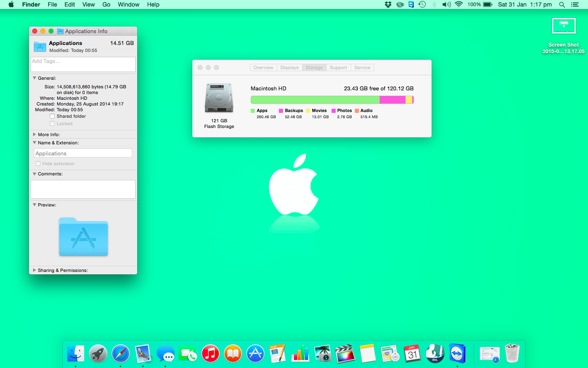This screenshot has width=588, height=368.
Task: Open Migration Assistant-style photos icon next to Notes
Action: tap(390, 354)
